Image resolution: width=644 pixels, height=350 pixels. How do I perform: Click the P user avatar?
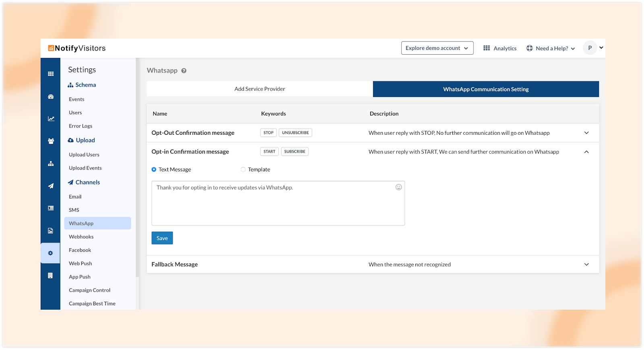590,48
